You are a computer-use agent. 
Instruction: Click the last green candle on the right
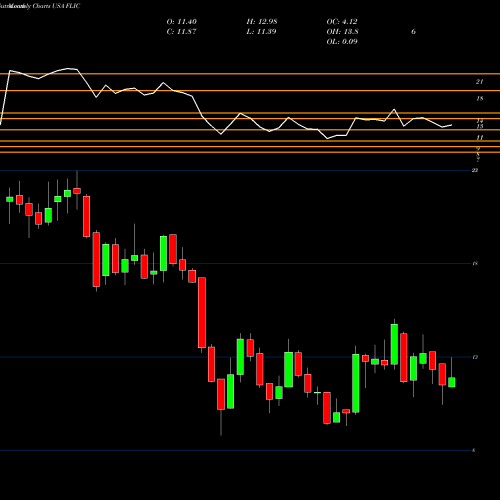(452, 382)
